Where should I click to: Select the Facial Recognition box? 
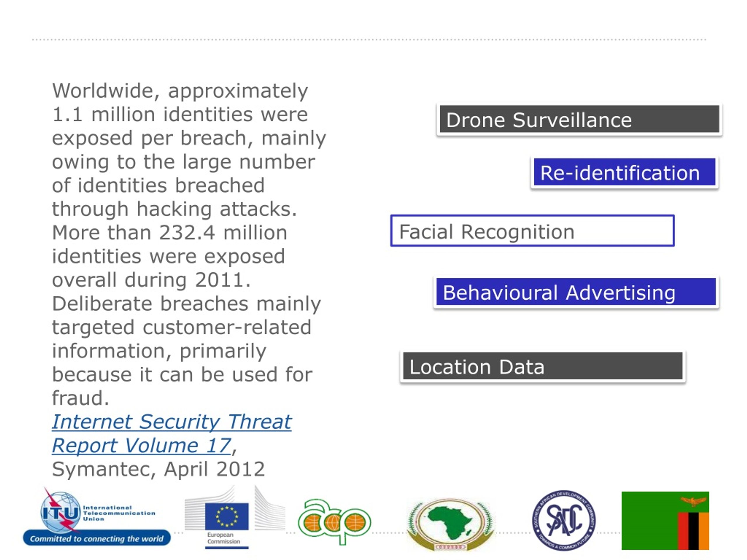click(533, 231)
